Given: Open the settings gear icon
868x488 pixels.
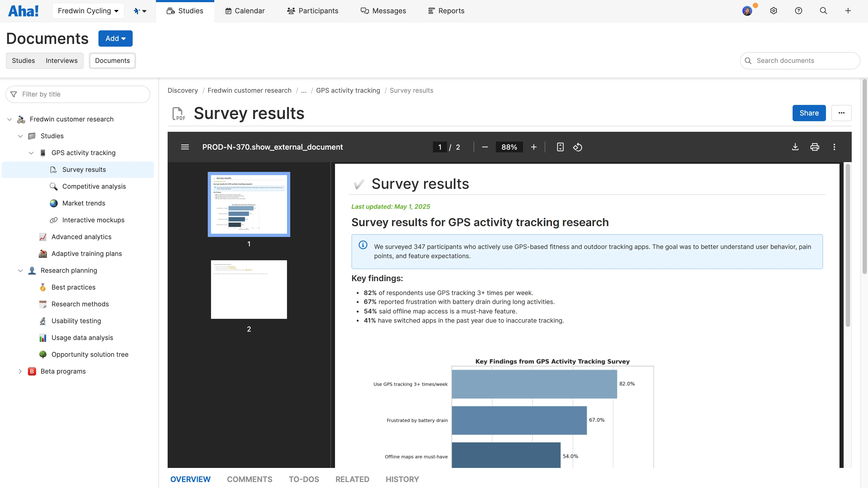Looking at the screenshot, I should point(774,11).
